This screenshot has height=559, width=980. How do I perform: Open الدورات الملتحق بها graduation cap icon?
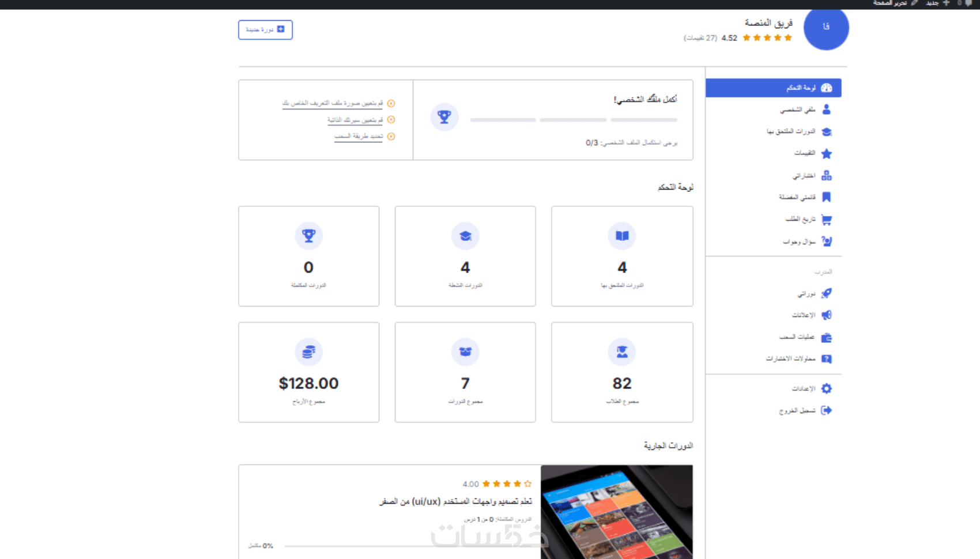pos(826,131)
